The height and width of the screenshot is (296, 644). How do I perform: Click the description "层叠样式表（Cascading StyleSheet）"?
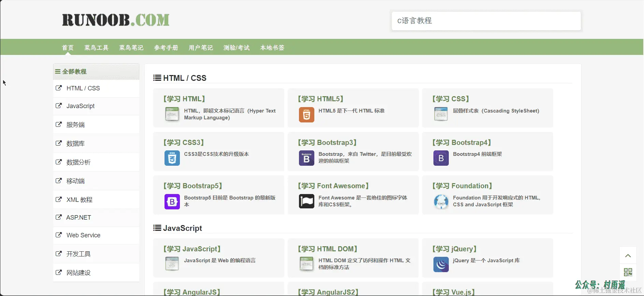[496, 111]
